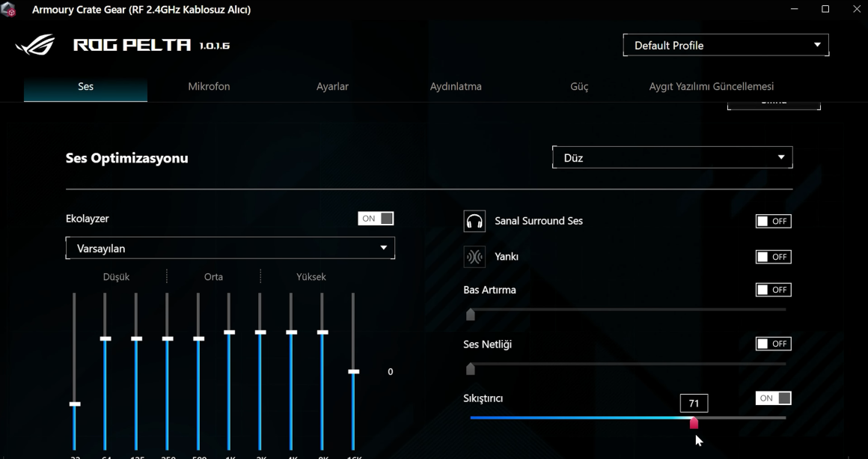Switch on Bas Artırma

tap(773, 290)
